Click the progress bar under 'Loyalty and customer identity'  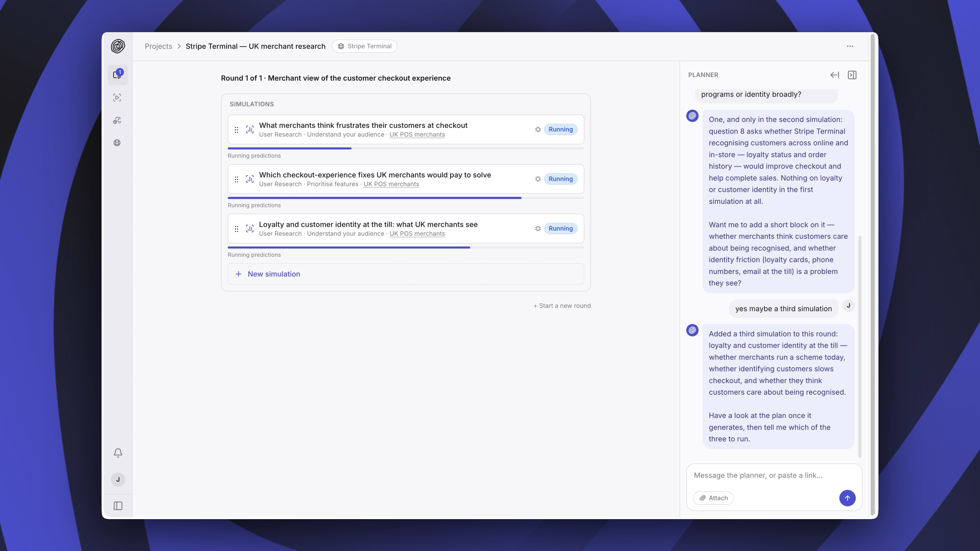point(406,247)
